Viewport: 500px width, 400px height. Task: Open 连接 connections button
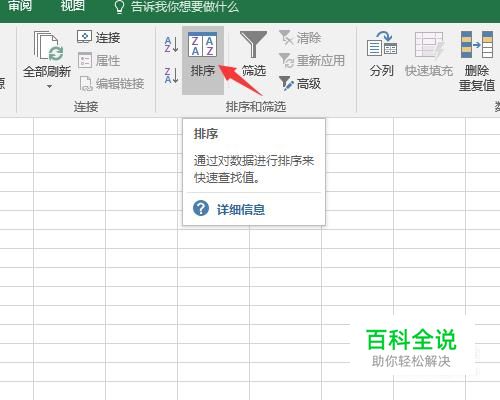(x=98, y=37)
